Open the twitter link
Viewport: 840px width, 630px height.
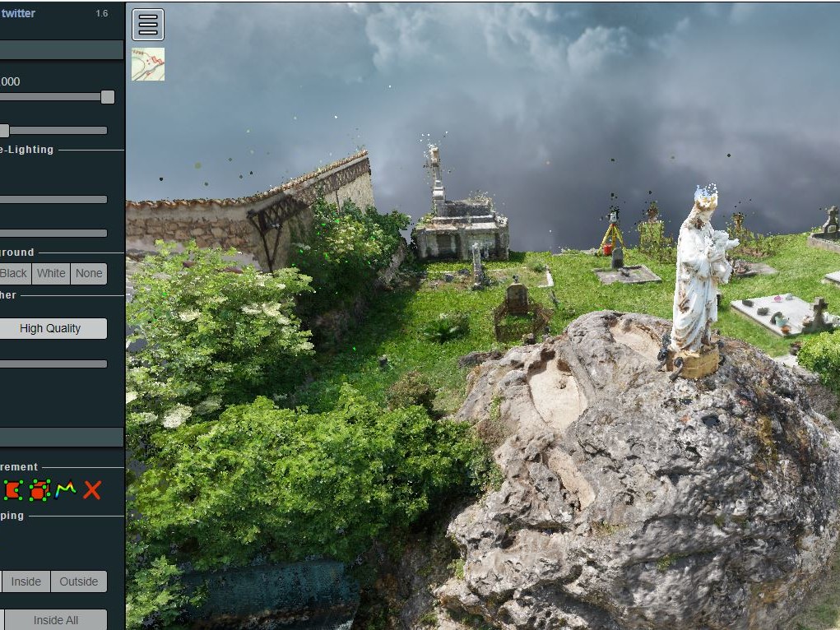coord(18,13)
